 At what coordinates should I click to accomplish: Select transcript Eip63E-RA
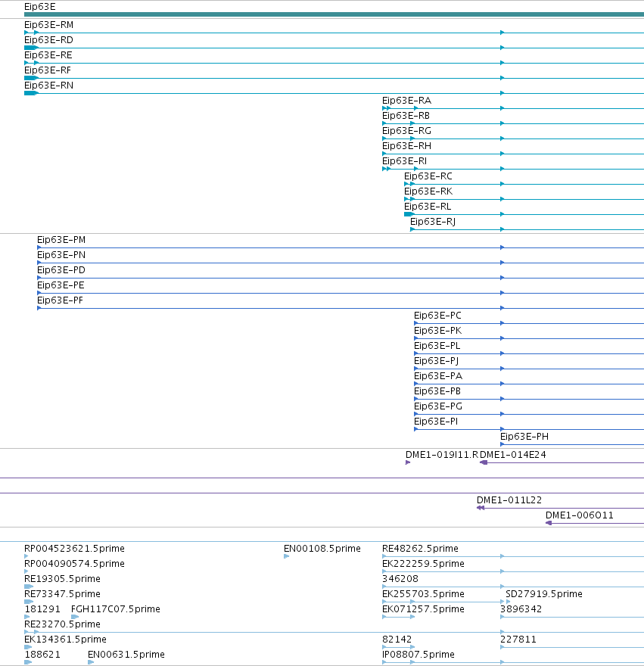pos(406,101)
